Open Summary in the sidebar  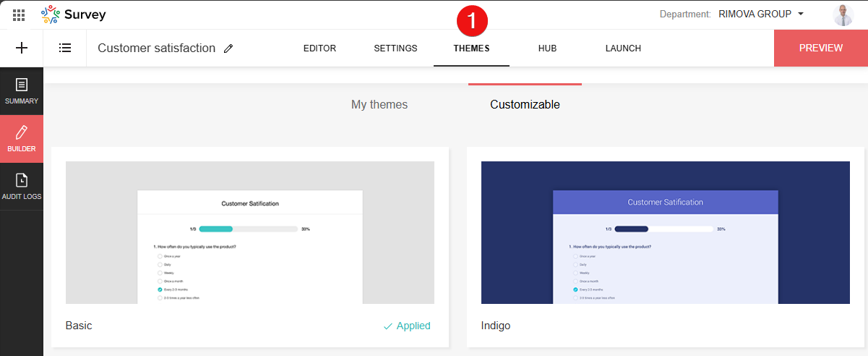pos(22,90)
